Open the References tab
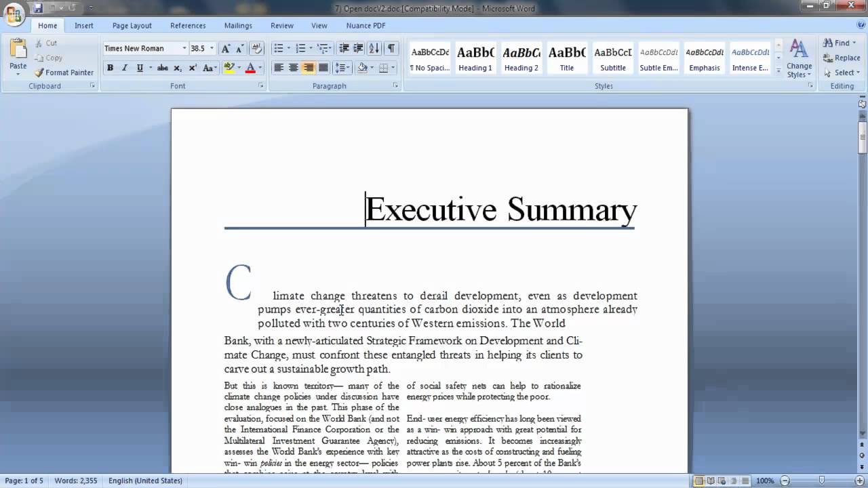The height and width of the screenshot is (488, 868). click(x=188, y=26)
